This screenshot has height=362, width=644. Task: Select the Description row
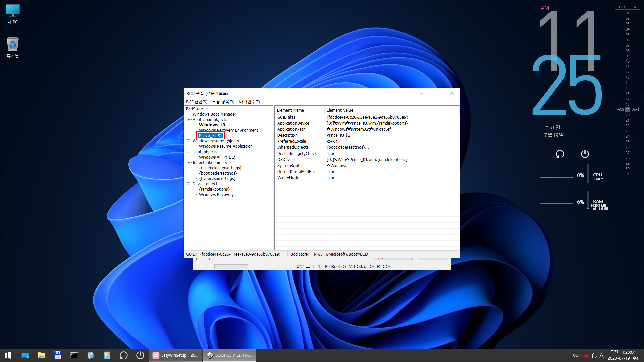pyautogui.click(x=367, y=135)
